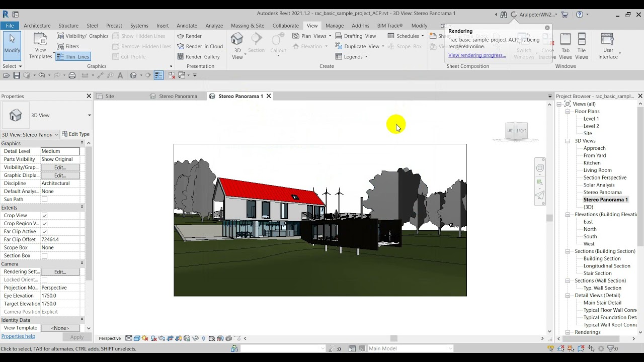644x362 pixels.
Task: Switch to the Manage ribbon tab
Action: point(335,26)
